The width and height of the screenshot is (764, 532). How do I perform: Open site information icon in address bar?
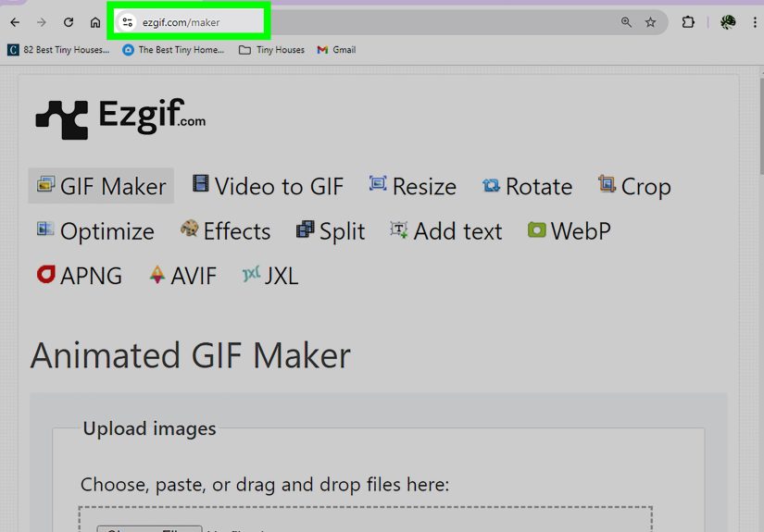[128, 22]
